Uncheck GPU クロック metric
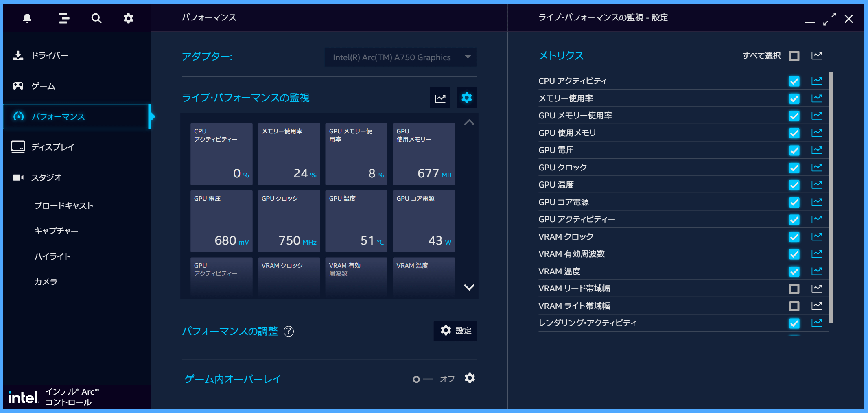 coord(794,168)
